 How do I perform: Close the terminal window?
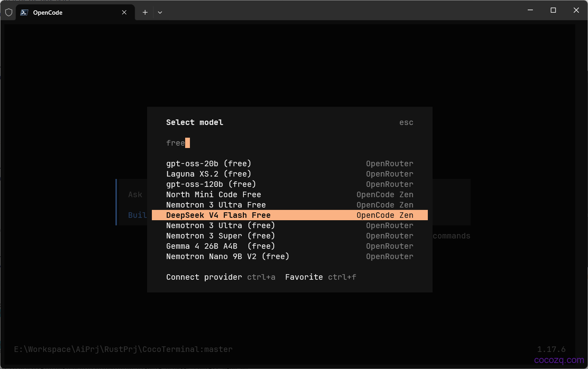tap(576, 10)
